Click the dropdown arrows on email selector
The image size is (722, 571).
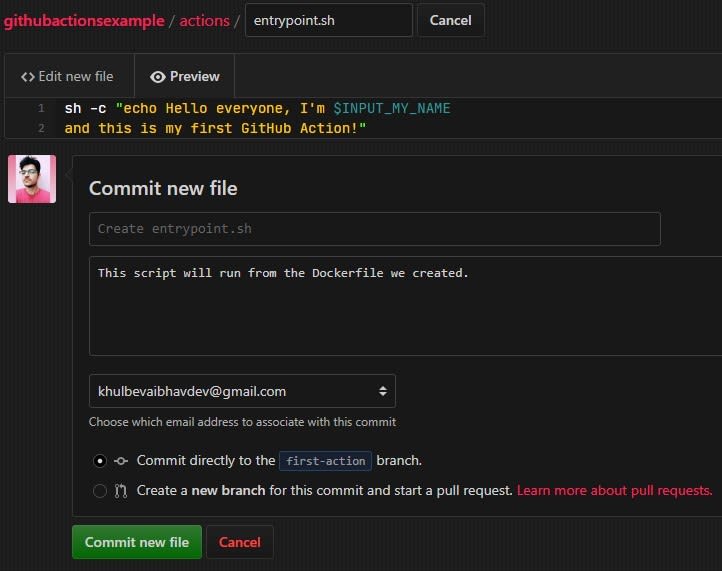(383, 391)
